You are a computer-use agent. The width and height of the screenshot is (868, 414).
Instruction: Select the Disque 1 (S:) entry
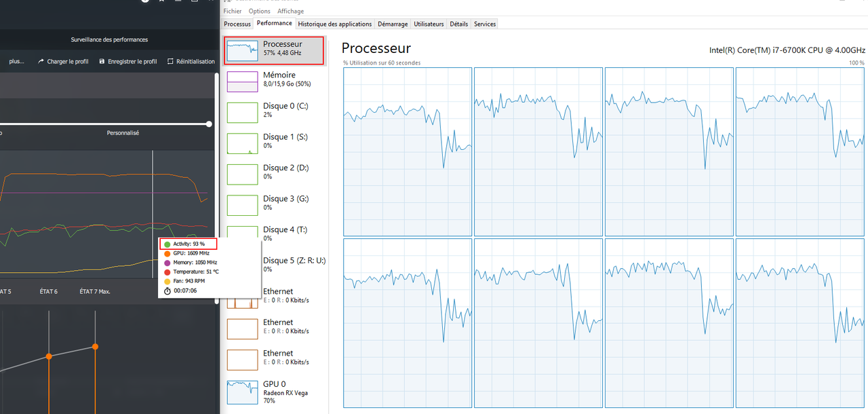pos(274,143)
